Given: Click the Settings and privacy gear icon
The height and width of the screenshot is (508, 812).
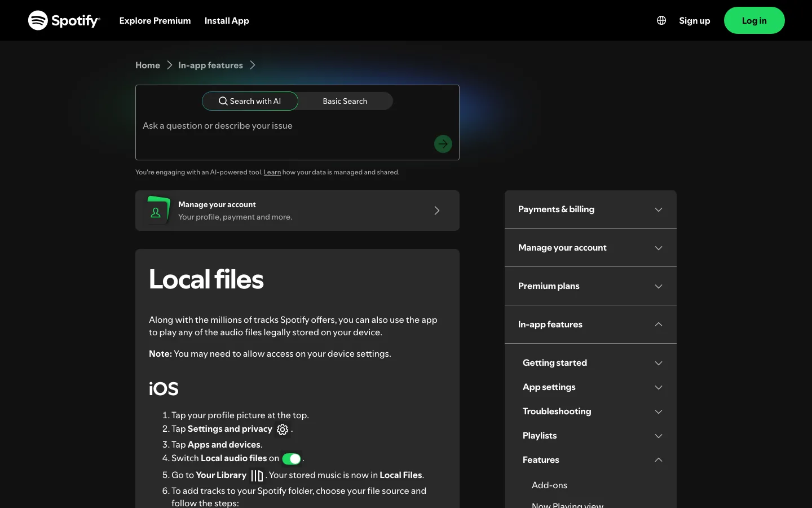Looking at the screenshot, I should coord(283,430).
